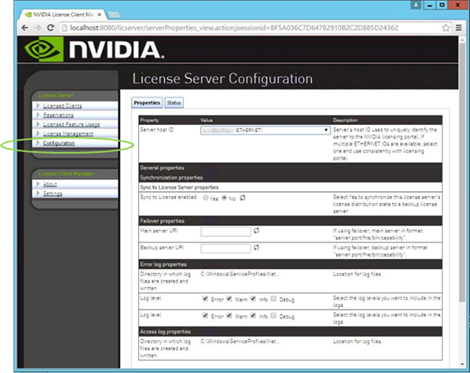Click the browser reload icon
The image size is (470, 373).
click(50, 28)
